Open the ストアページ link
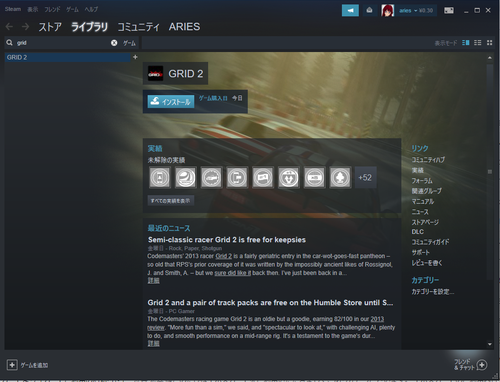Screen dimensions: 500x382 [x=425, y=222]
